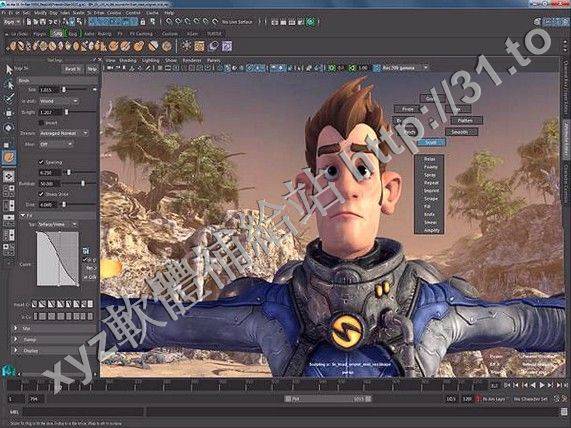Click the Undo arrow in the status line
The image size is (571, 428).
pos(51,22)
